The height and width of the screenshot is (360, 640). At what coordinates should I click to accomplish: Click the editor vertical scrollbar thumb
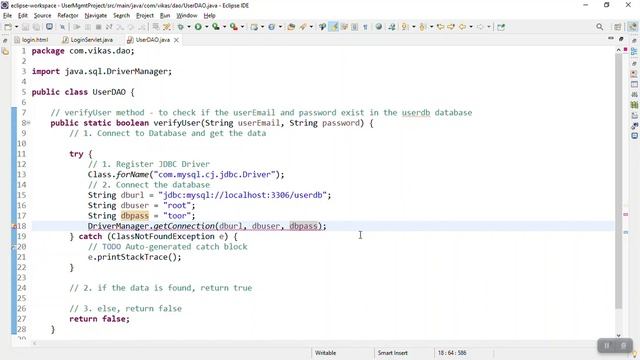(619, 180)
